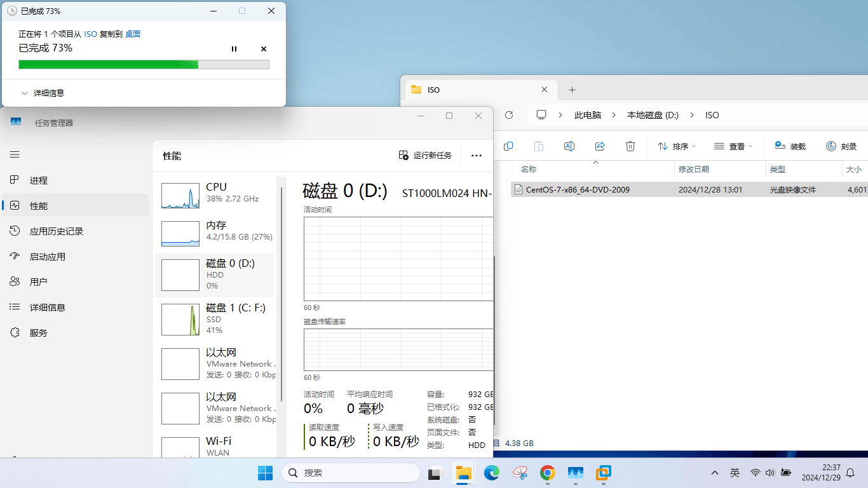This screenshot has height=488, width=868.
Task: Click the 启动应用 gauge icon
Action: 15,257
